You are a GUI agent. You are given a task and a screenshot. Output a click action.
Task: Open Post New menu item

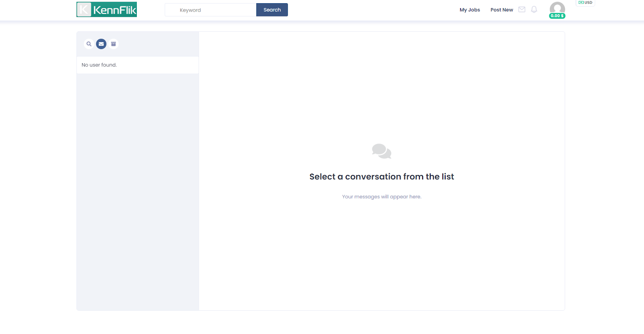(502, 10)
